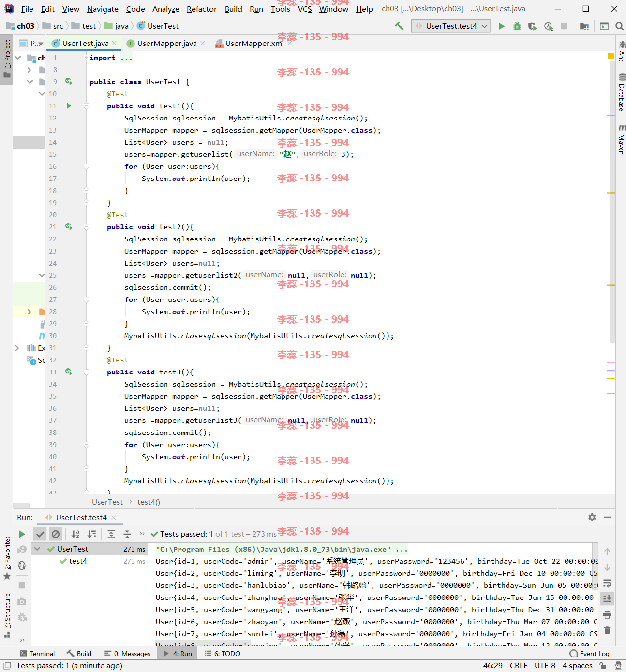Image resolution: width=626 pixels, height=672 pixels.
Task: Open the Project Structure dialog icon
Action: pyautogui.click(x=584, y=26)
